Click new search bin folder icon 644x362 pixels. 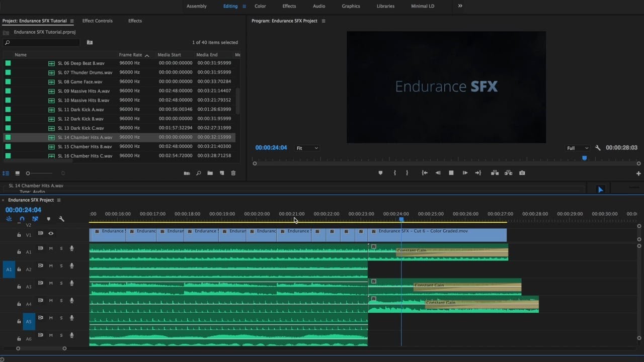(90, 43)
